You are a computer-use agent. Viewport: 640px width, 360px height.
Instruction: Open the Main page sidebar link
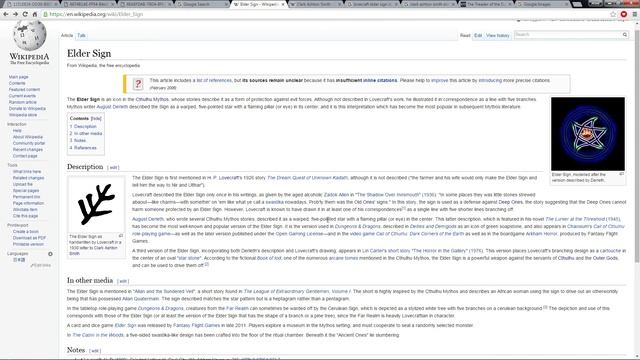coord(18,77)
